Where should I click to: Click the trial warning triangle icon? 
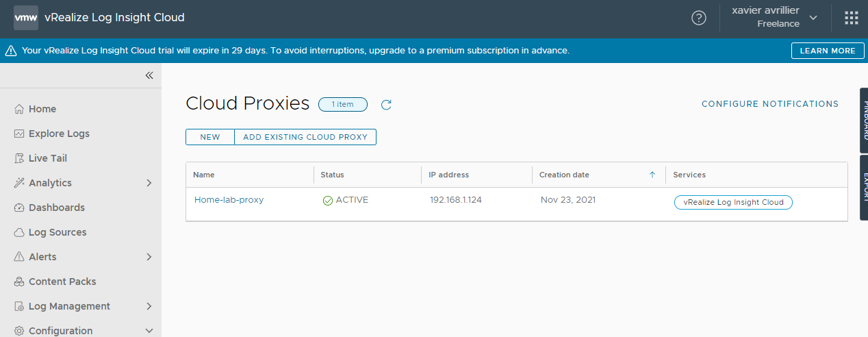click(x=11, y=51)
